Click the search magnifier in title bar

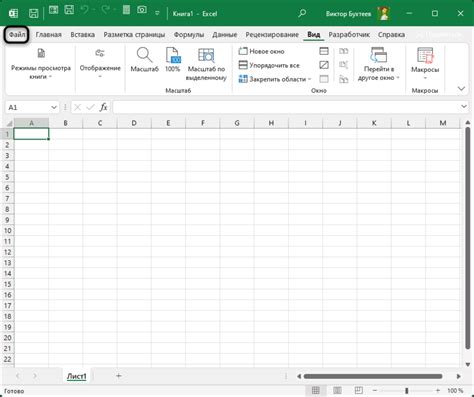click(302, 13)
